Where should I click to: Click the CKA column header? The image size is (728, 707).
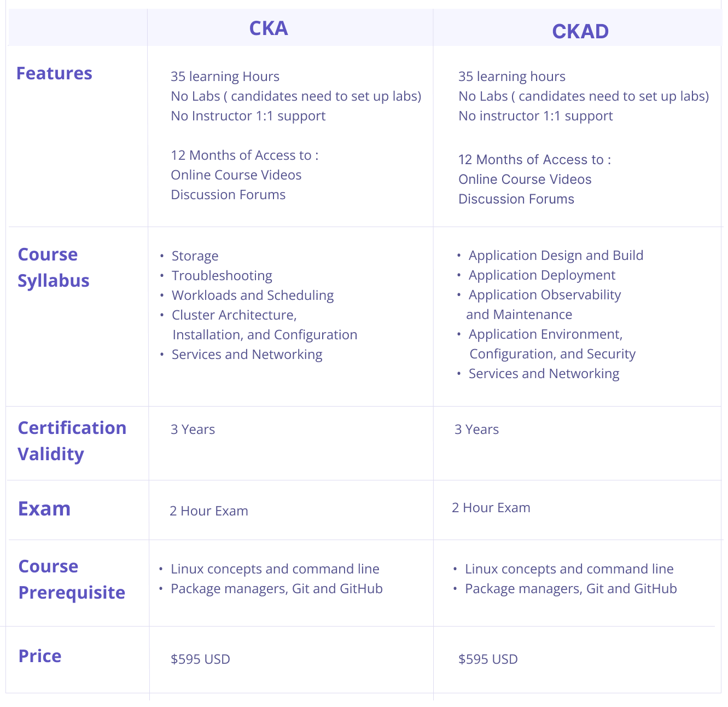268,28
